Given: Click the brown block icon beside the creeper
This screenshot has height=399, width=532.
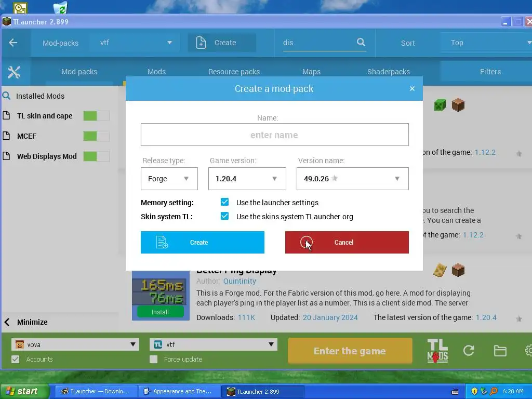Looking at the screenshot, I should pos(458,105).
